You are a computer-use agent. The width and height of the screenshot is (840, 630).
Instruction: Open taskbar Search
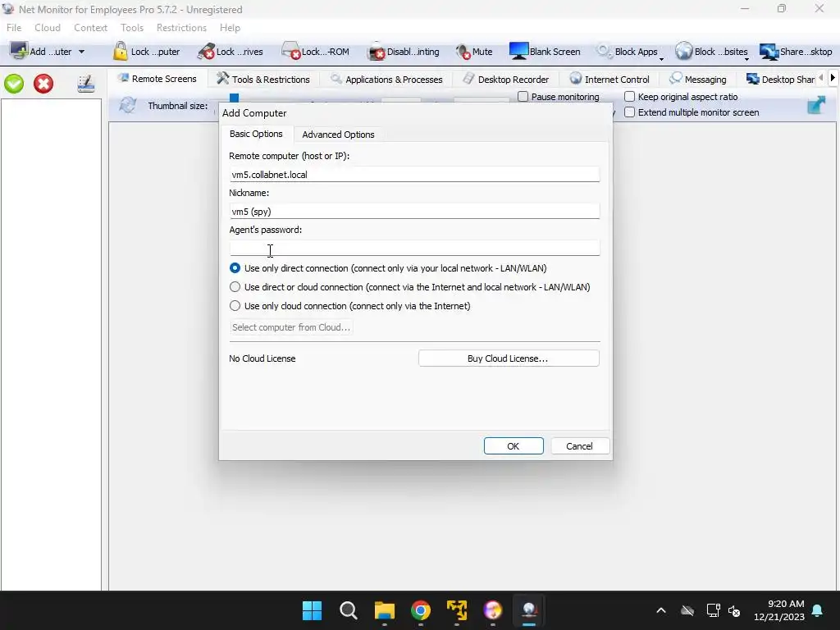click(348, 610)
